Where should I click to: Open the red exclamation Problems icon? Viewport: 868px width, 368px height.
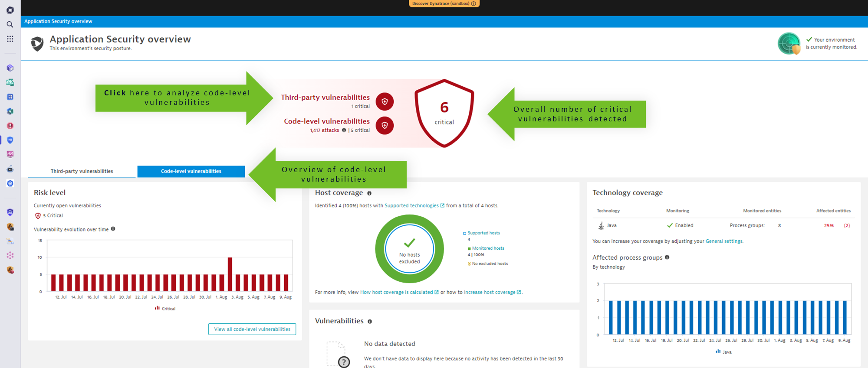10,126
